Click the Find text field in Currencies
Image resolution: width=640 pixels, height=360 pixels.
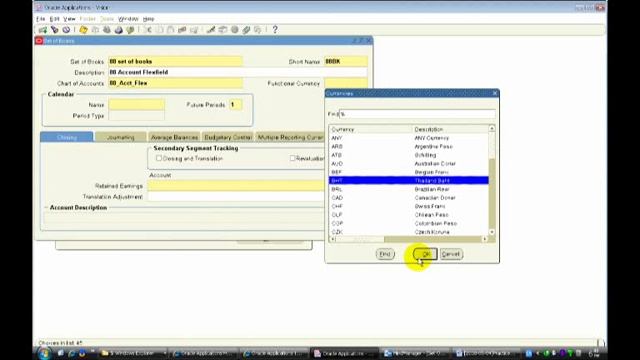[417, 114]
